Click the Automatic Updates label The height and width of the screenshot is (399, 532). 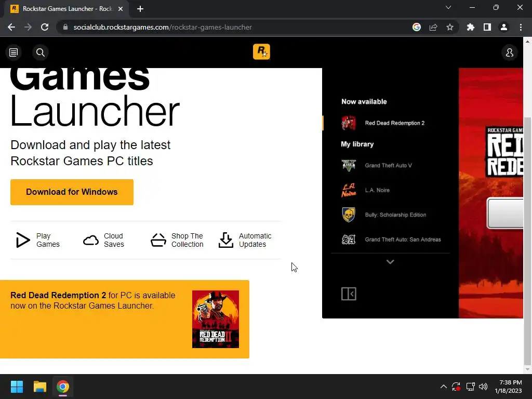[x=255, y=240]
